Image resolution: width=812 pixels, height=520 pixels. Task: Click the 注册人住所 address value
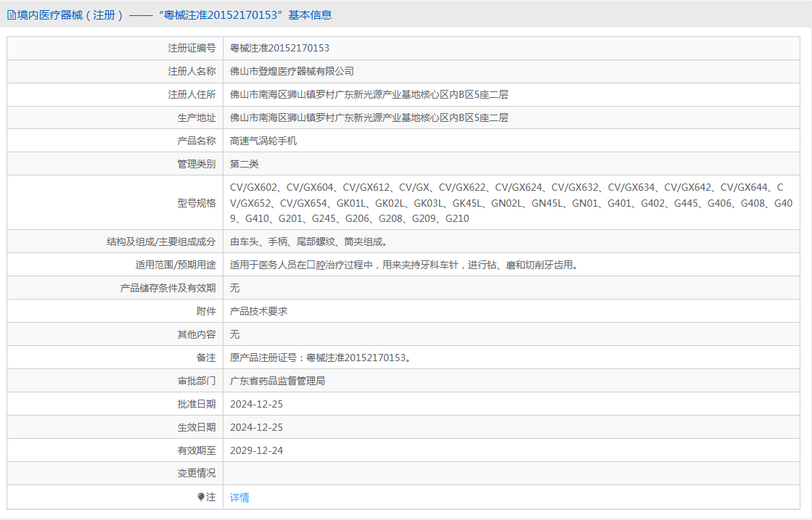(369, 95)
